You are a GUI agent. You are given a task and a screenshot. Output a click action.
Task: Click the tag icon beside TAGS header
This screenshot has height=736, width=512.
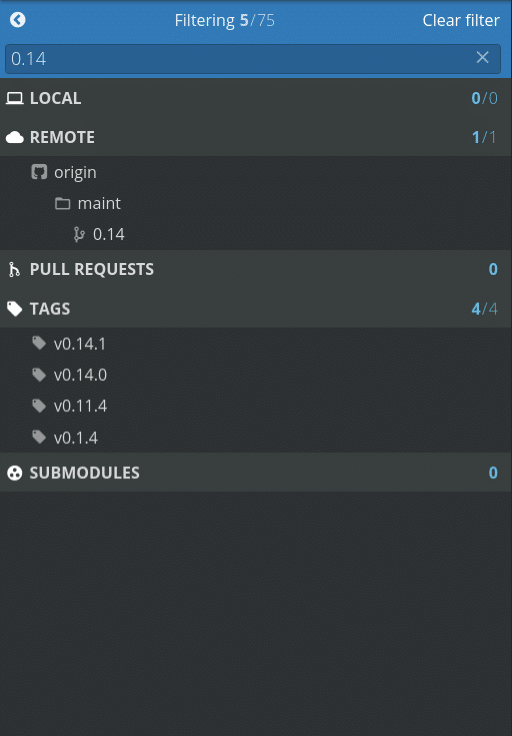point(15,309)
